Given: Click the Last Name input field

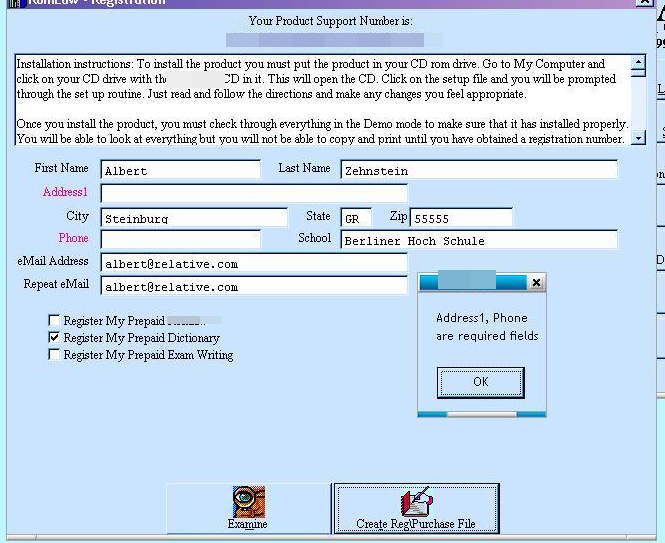Looking at the screenshot, I should click(x=478, y=170).
